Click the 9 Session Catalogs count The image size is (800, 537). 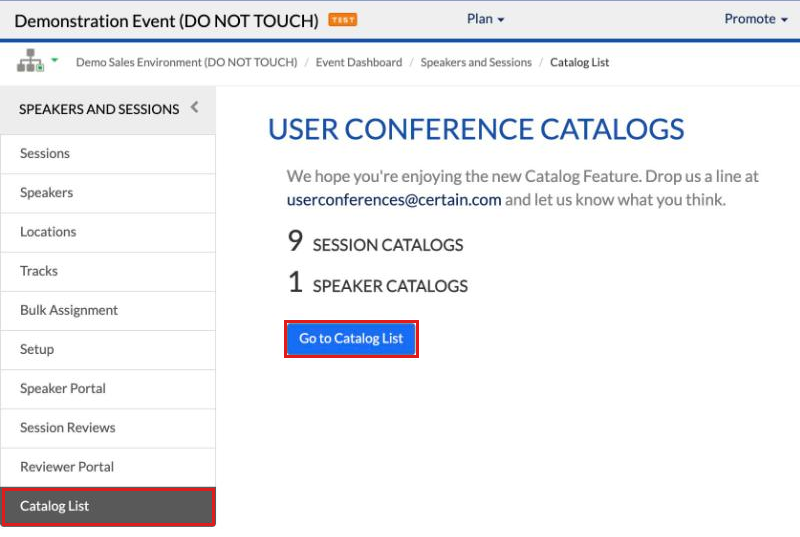click(x=376, y=242)
